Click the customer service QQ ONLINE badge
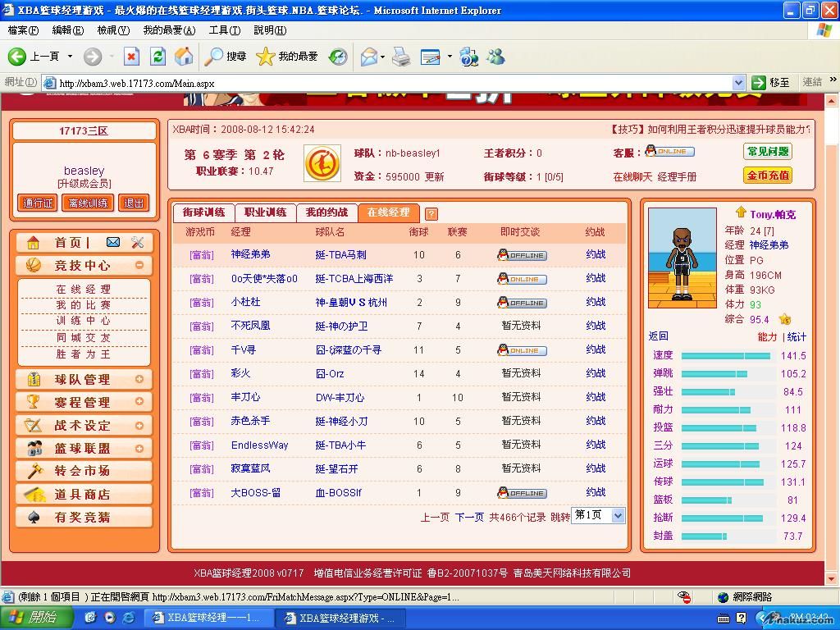Image resolution: width=840 pixels, height=630 pixels. [669, 151]
